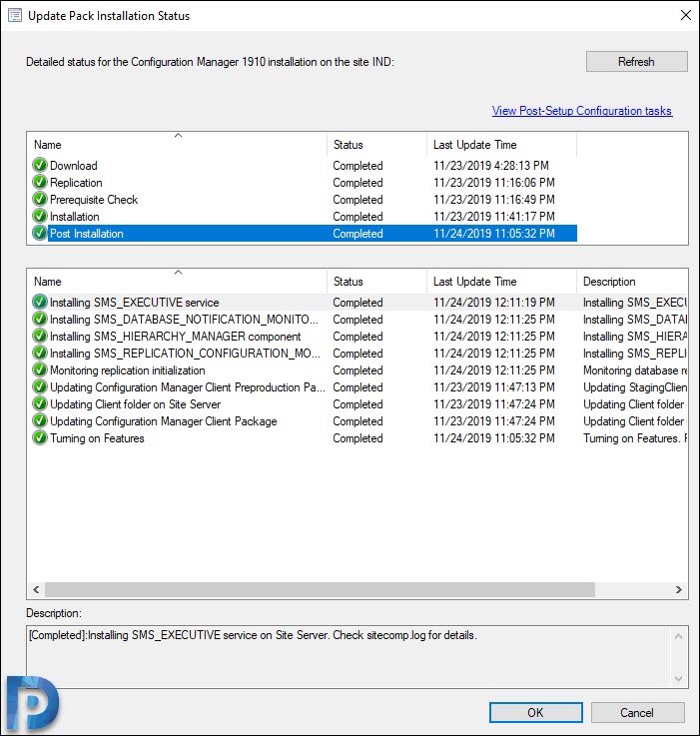The height and width of the screenshot is (736, 700).
Task: Click the green check icon beside Prerequisite Check
Action: click(40, 199)
